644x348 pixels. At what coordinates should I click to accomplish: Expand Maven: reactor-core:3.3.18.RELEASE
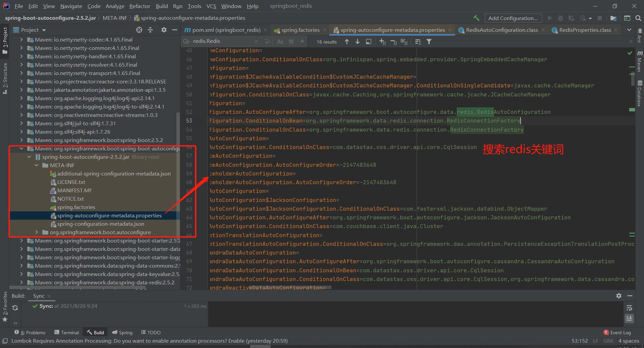pyautogui.click(x=21, y=81)
